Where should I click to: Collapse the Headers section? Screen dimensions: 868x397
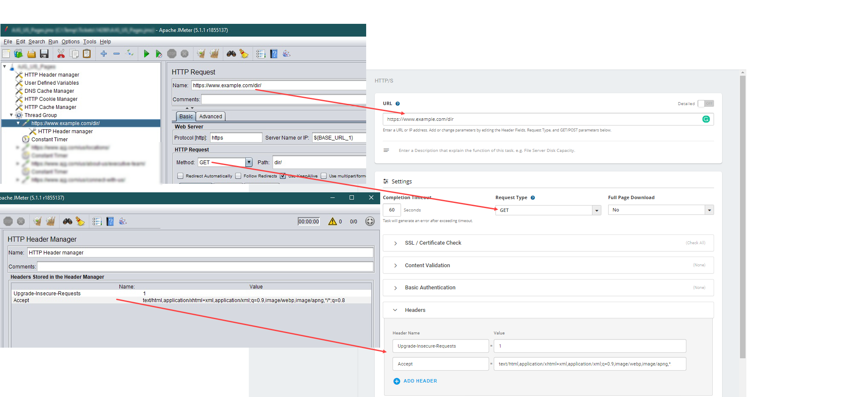pyautogui.click(x=395, y=310)
